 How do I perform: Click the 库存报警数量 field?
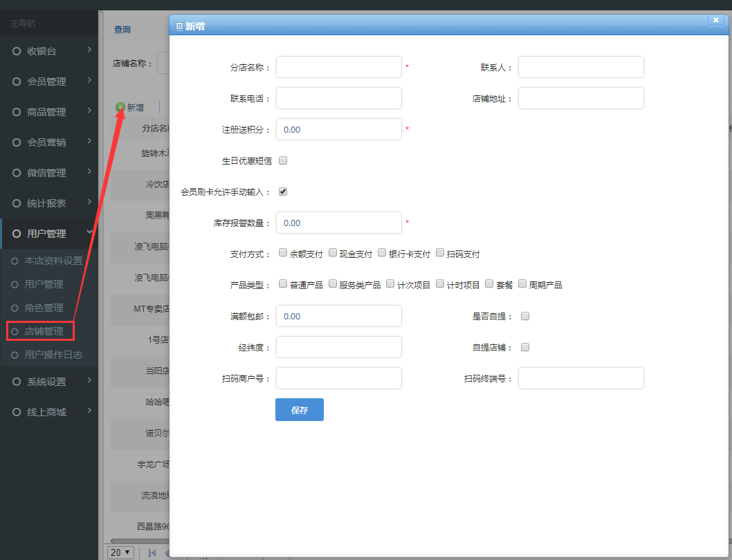point(339,223)
